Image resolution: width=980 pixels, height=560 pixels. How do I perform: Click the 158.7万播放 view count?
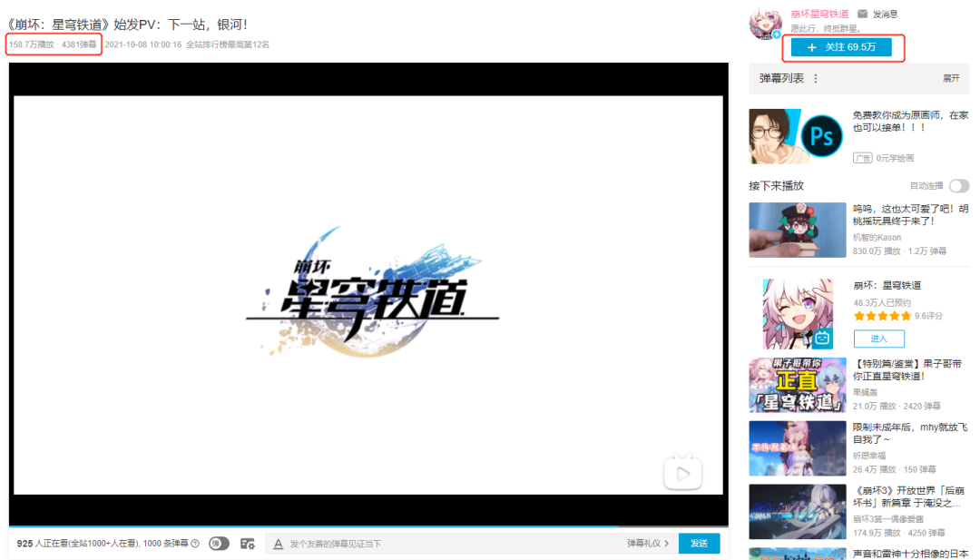[31, 44]
